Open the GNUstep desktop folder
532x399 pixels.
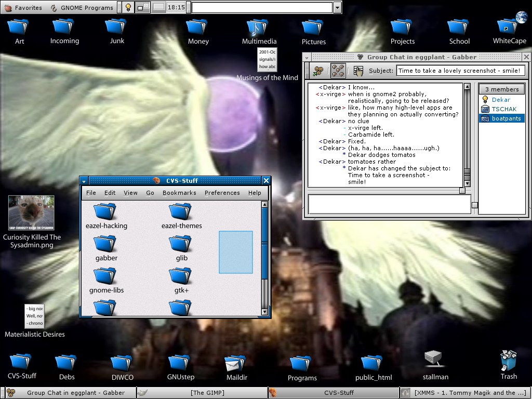click(180, 367)
